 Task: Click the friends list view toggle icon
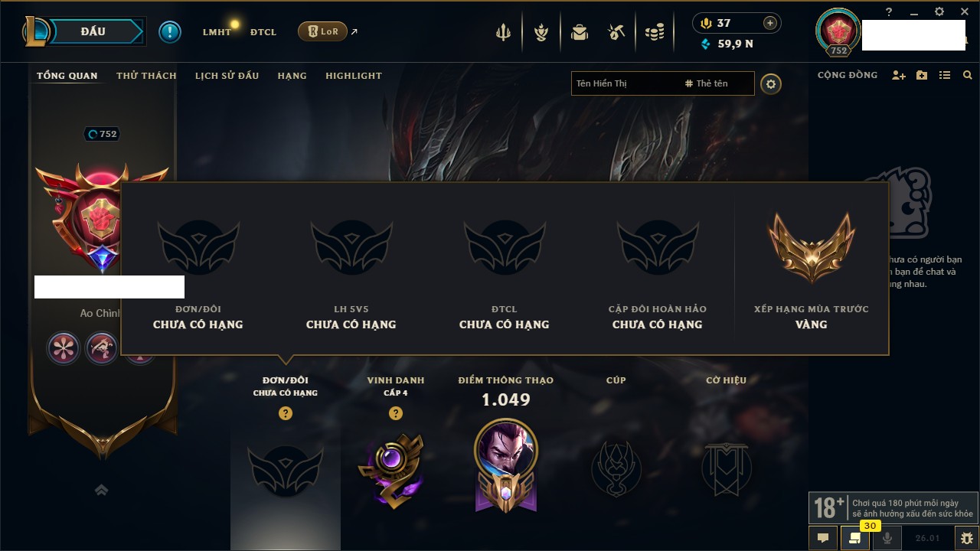click(x=945, y=75)
